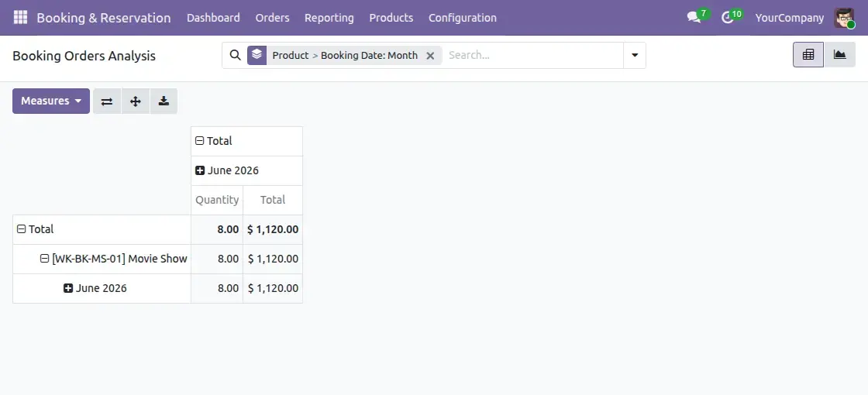Open the Reporting menu
This screenshot has width=868, height=395.
coord(329,18)
